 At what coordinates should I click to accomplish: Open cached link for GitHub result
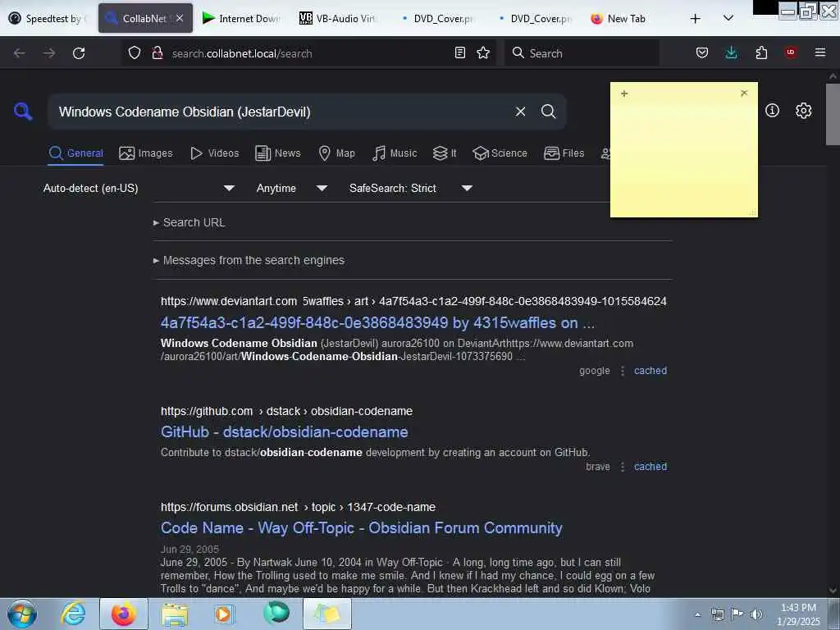point(651,467)
